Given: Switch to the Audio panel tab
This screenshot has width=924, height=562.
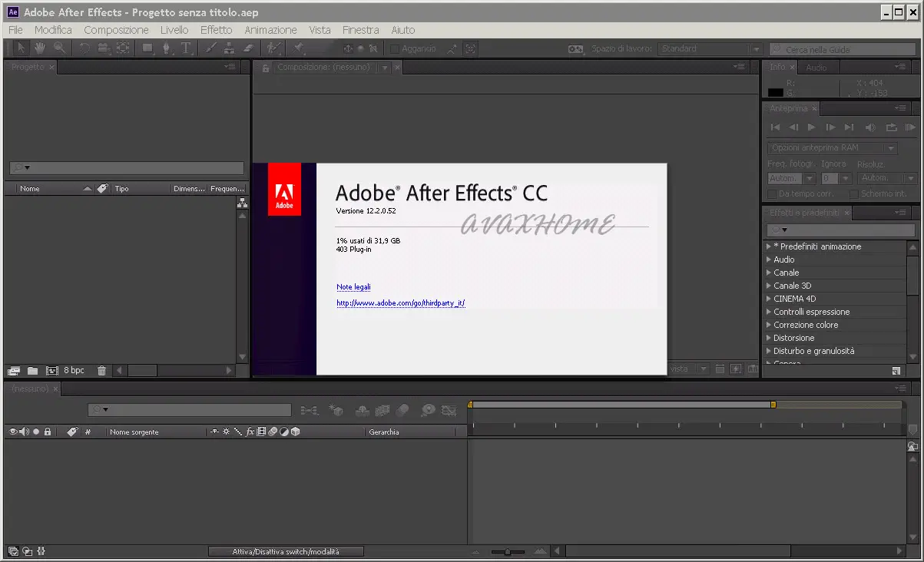Looking at the screenshot, I should [816, 68].
